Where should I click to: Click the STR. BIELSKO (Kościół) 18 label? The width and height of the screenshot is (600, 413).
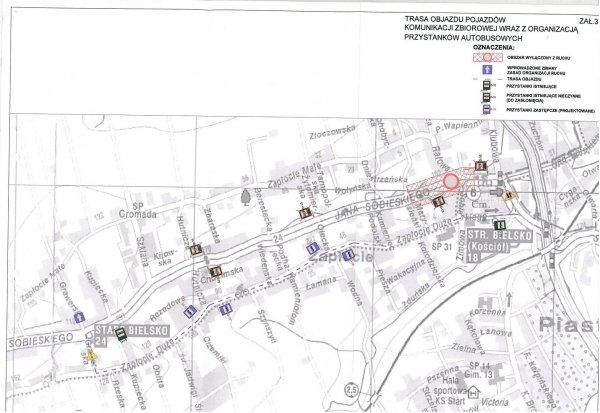(x=499, y=246)
